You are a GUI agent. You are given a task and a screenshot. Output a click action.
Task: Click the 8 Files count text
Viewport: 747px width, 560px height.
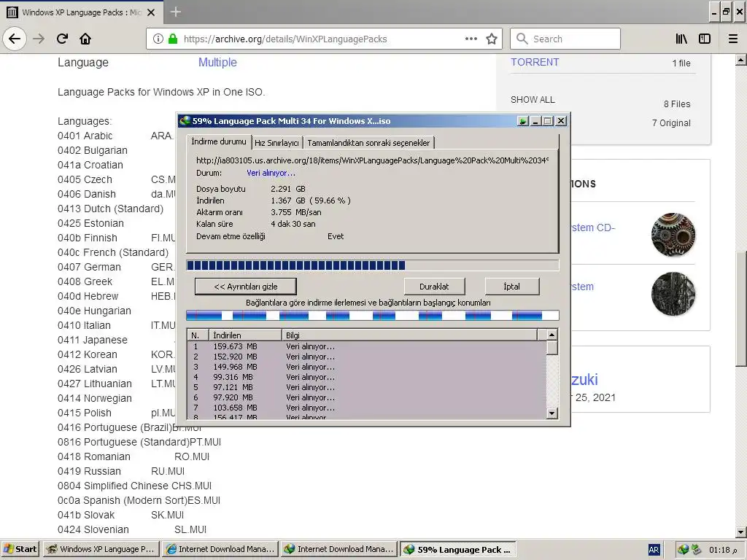[677, 104]
